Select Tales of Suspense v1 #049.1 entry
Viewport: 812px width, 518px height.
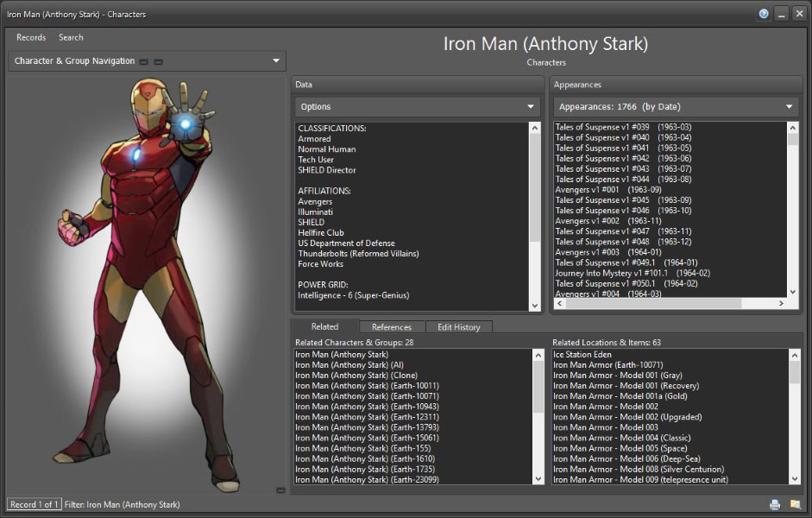626,262
